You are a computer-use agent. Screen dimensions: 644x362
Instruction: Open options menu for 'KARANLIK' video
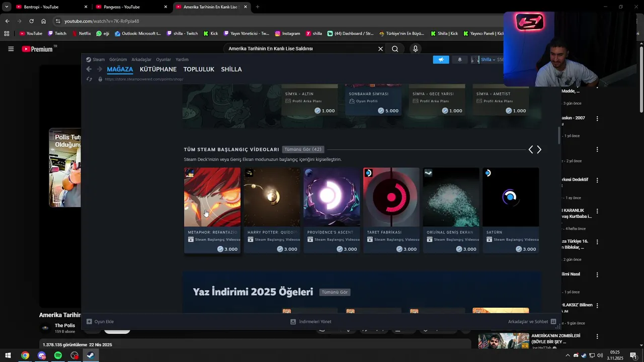597,211
